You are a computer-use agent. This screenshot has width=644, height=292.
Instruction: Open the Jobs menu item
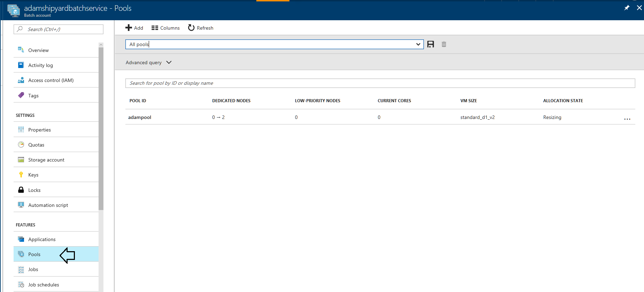tap(56, 269)
